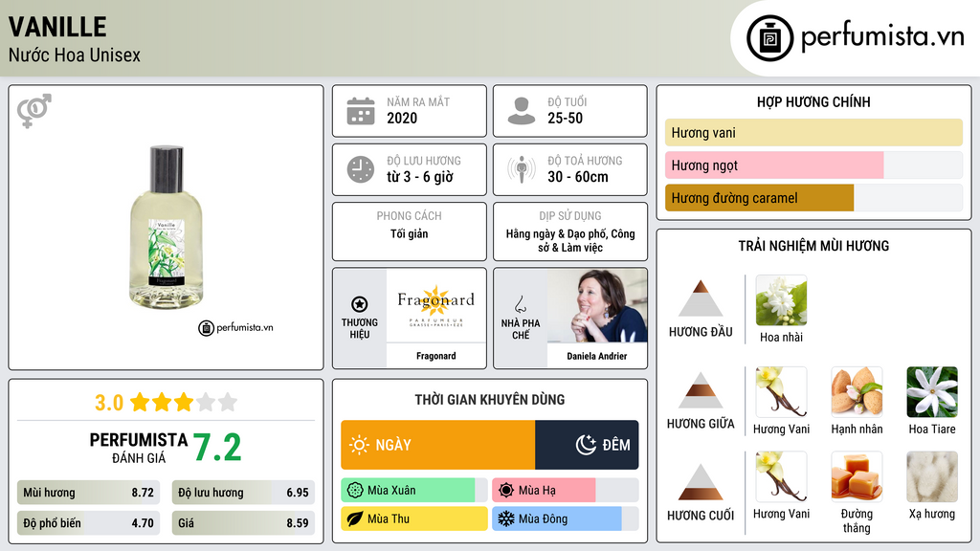980x551 pixels.
Task: Open the Vanille perfume bottle image
Action: coord(167,228)
